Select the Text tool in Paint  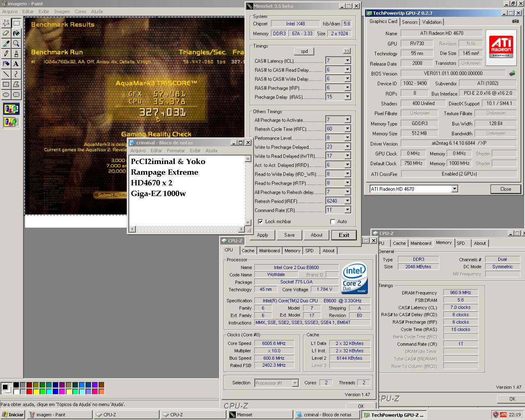(16, 64)
